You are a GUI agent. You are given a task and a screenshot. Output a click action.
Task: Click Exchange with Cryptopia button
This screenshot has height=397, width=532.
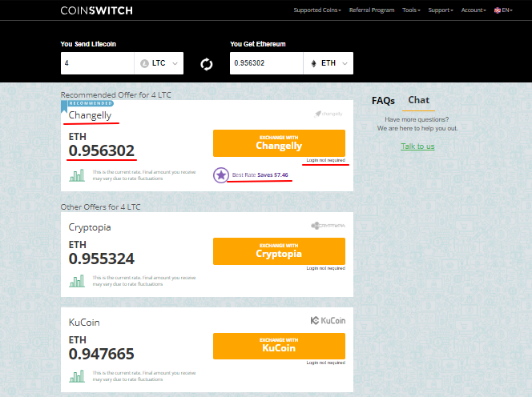[279, 251]
